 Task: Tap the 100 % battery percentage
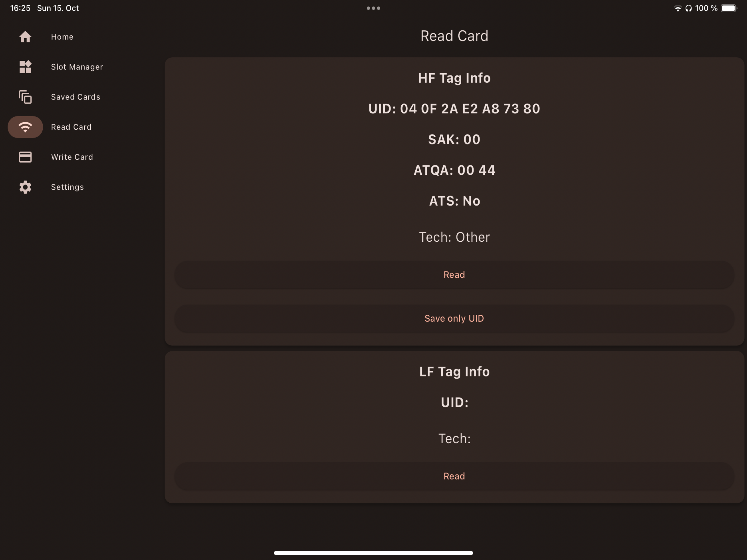pyautogui.click(x=706, y=8)
